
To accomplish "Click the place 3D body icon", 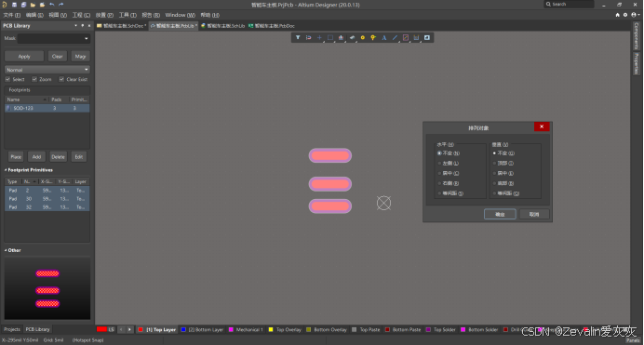I will (352, 38).
